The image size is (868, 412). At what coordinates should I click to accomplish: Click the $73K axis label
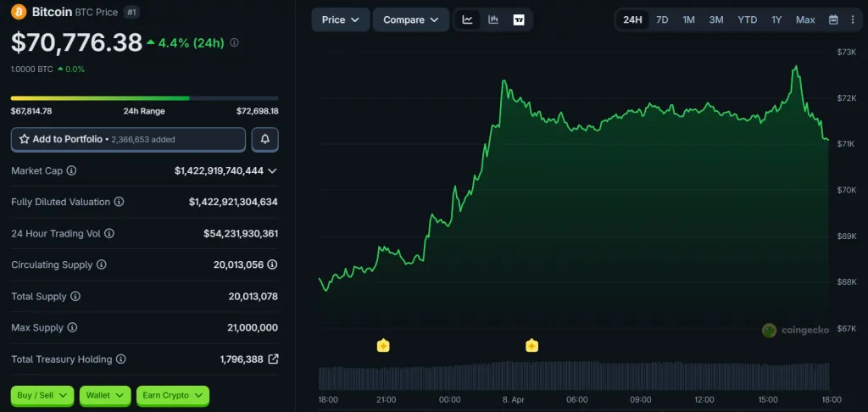[847, 52]
